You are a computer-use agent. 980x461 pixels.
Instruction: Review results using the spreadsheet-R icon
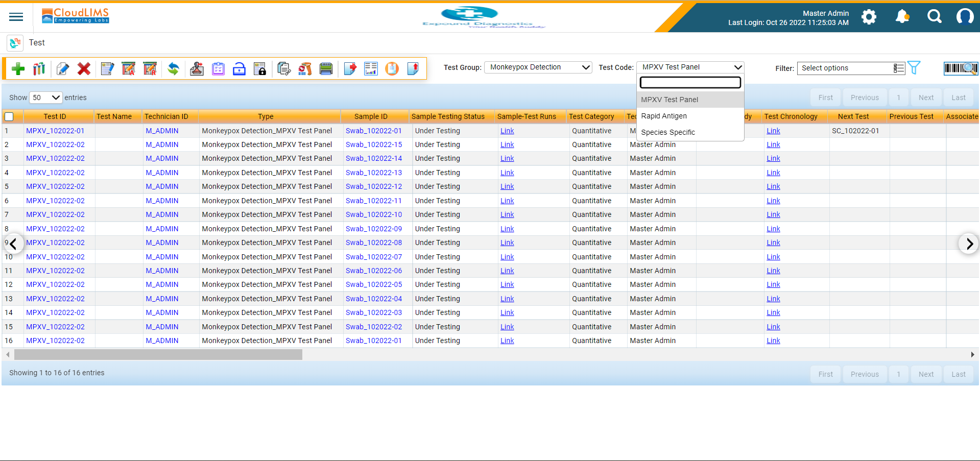pyautogui.click(x=150, y=68)
